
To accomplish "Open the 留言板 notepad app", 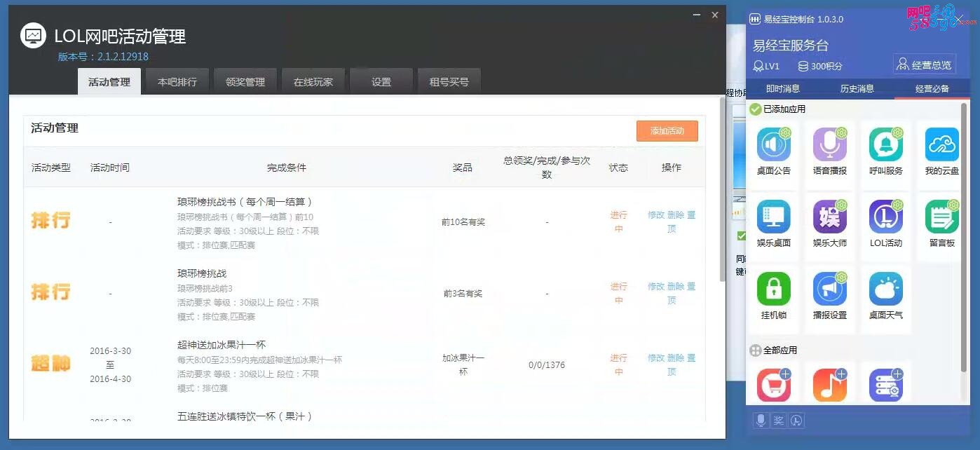I will pyautogui.click(x=942, y=217).
